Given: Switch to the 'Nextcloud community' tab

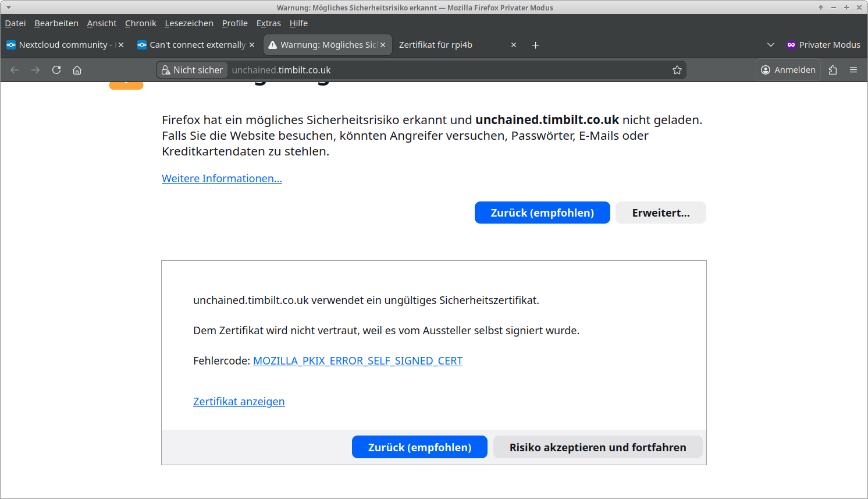Looking at the screenshot, I should 58,45.
